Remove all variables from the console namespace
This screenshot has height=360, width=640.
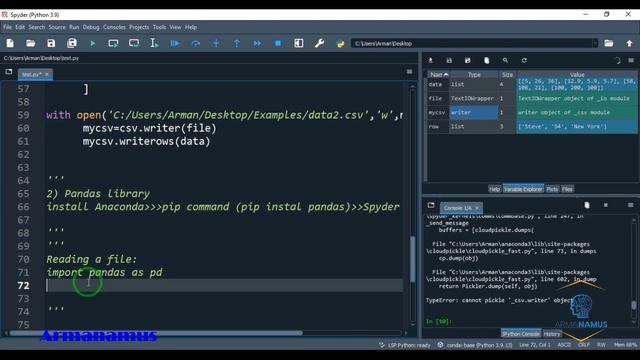coord(587,205)
